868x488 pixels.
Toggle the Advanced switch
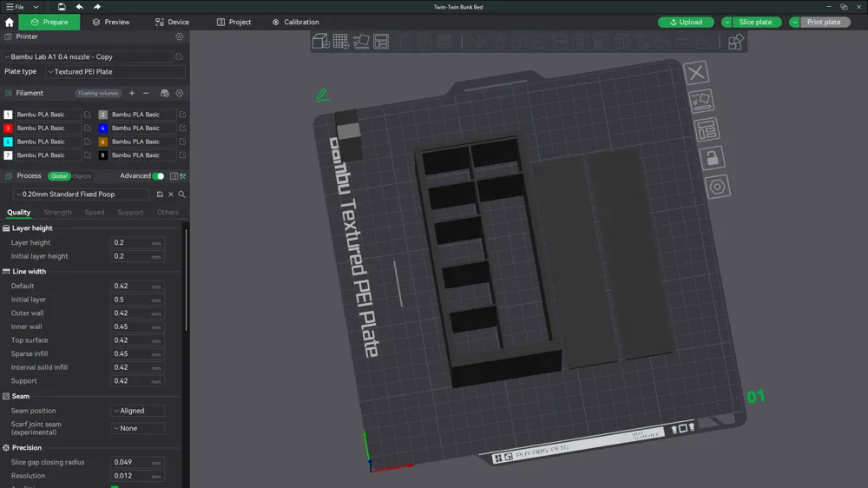(158, 176)
